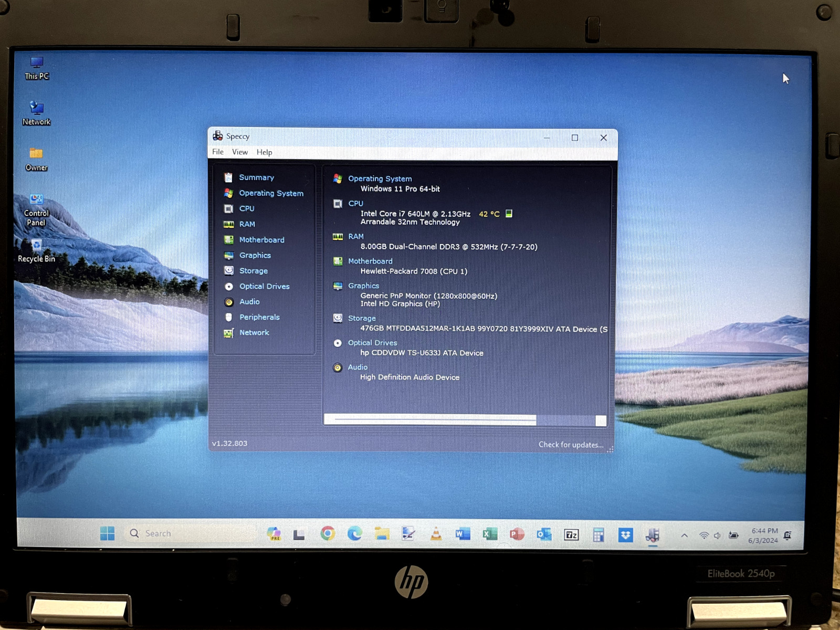Screen dimensions: 840x630
Task: Select Peripherals in the Speccy sidebar
Action: (x=259, y=317)
